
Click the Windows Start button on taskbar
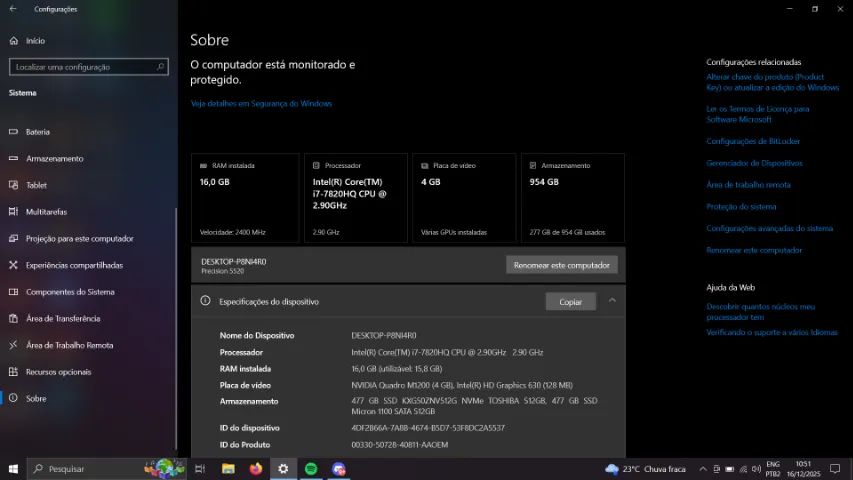13,469
